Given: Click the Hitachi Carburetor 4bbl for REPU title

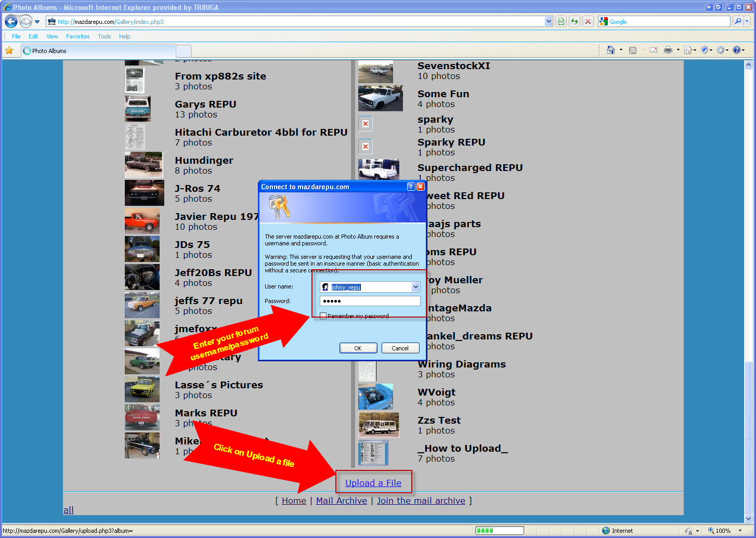Looking at the screenshot, I should (x=261, y=132).
